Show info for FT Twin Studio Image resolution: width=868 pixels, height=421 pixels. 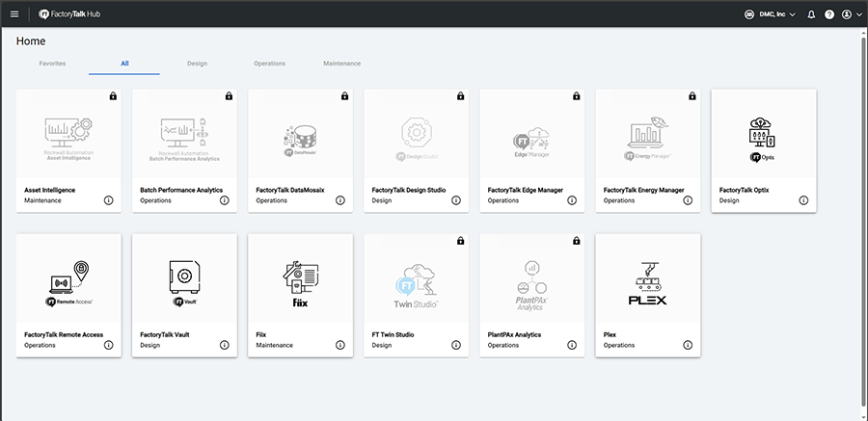[x=455, y=345]
